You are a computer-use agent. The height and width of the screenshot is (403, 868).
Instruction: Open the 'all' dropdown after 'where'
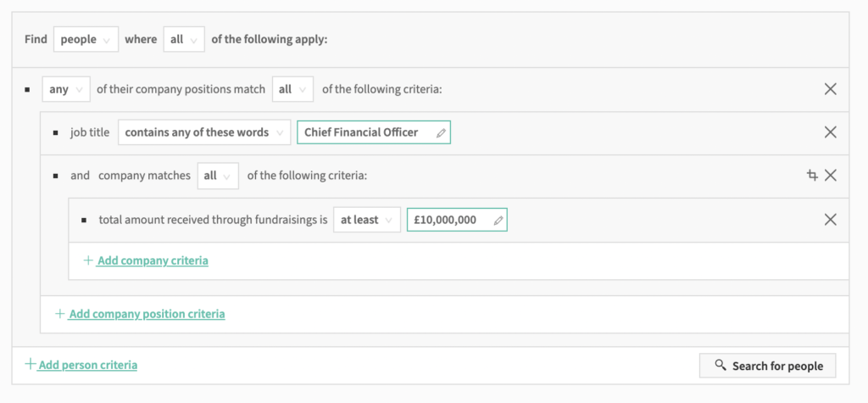183,40
